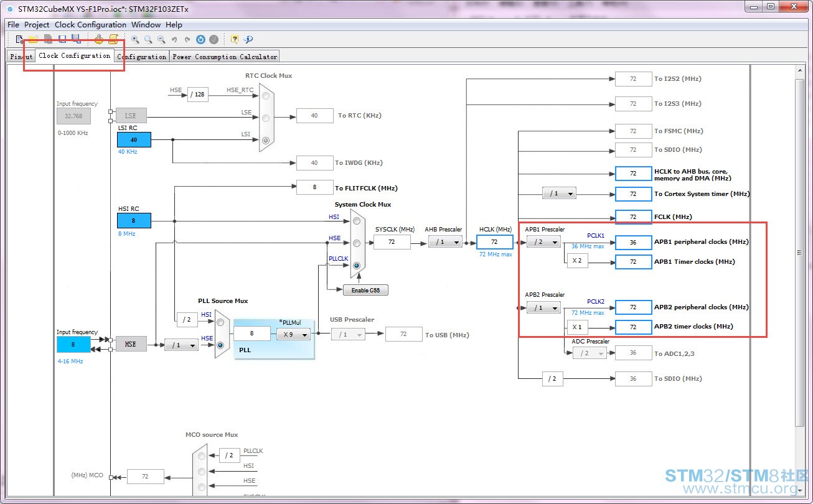This screenshot has width=813, height=504.
Task: Select HSE in the System Clock Mux
Action: (x=357, y=243)
